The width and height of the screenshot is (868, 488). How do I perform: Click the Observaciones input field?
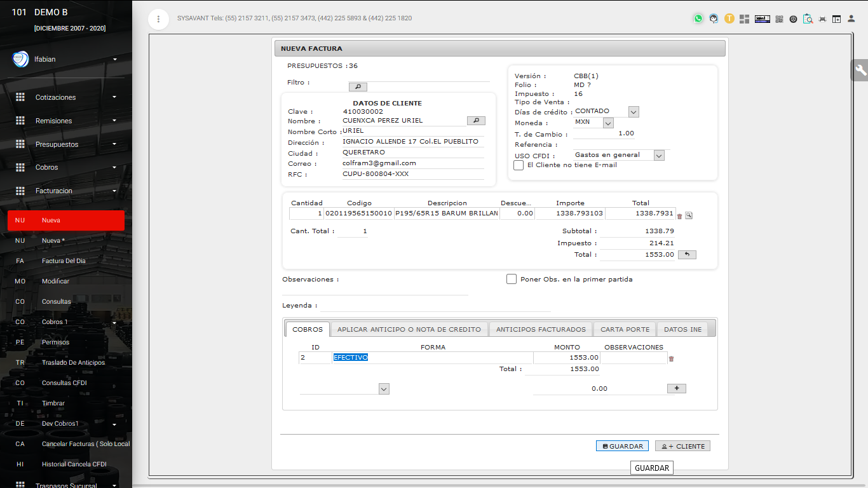375,290
